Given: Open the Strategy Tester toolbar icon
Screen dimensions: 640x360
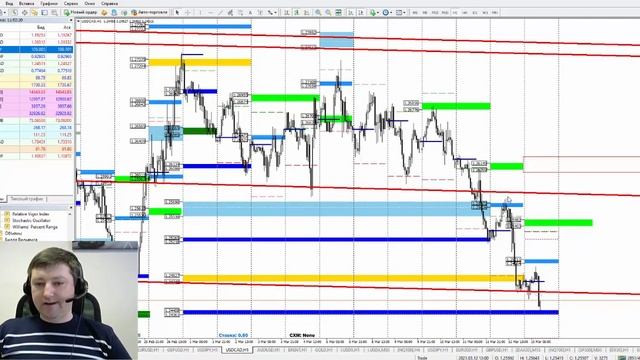Looking at the screenshot, I should pyautogui.click(x=54, y=13).
